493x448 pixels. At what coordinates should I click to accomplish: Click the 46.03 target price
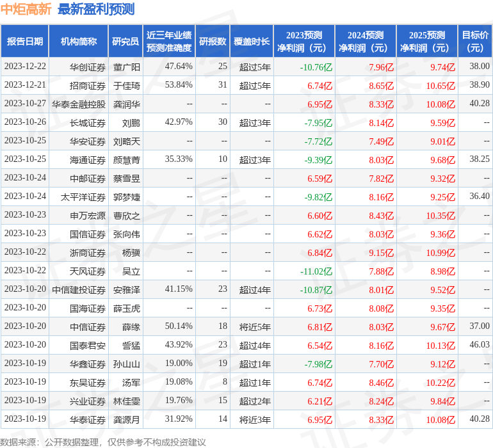(480, 344)
